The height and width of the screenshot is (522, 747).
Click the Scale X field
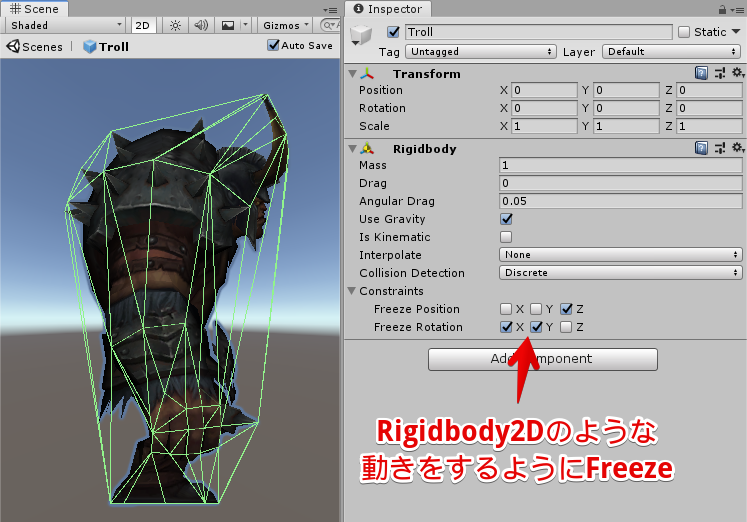pyautogui.click(x=544, y=126)
